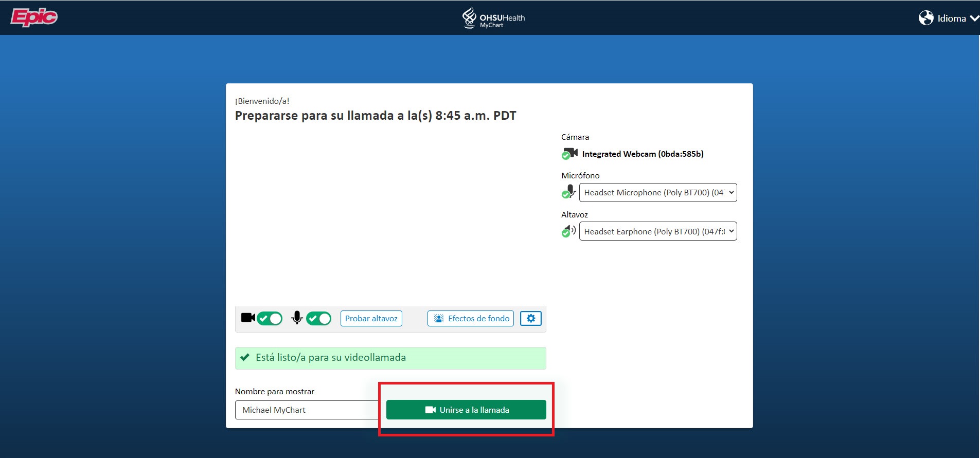Click the microphone status icon under Micrófono
Image resolution: width=980 pixels, height=458 pixels.
[x=568, y=192]
